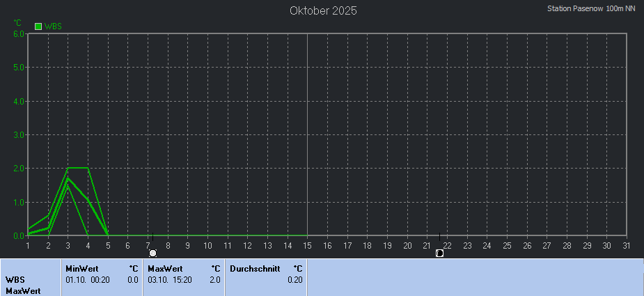Select the Durchschnitt column header

click(x=255, y=268)
